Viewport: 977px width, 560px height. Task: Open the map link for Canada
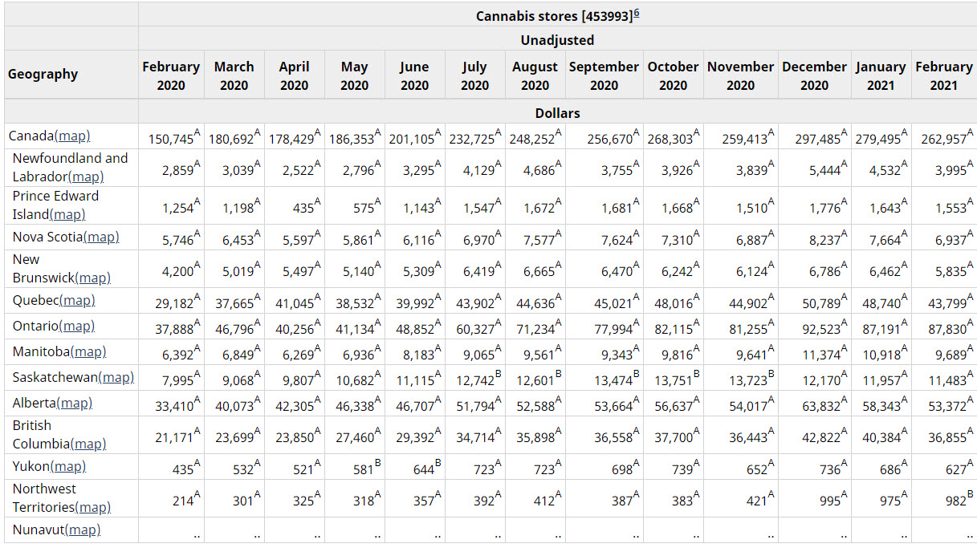(x=73, y=136)
